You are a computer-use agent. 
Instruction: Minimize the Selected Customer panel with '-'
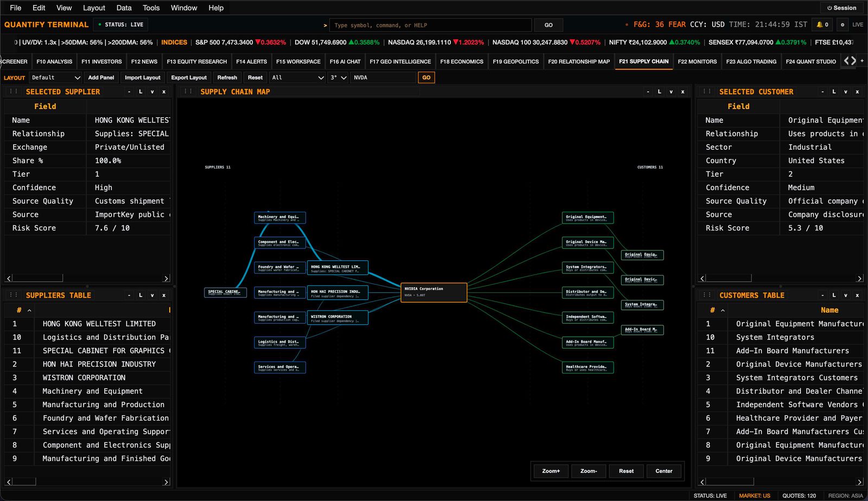(x=822, y=92)
